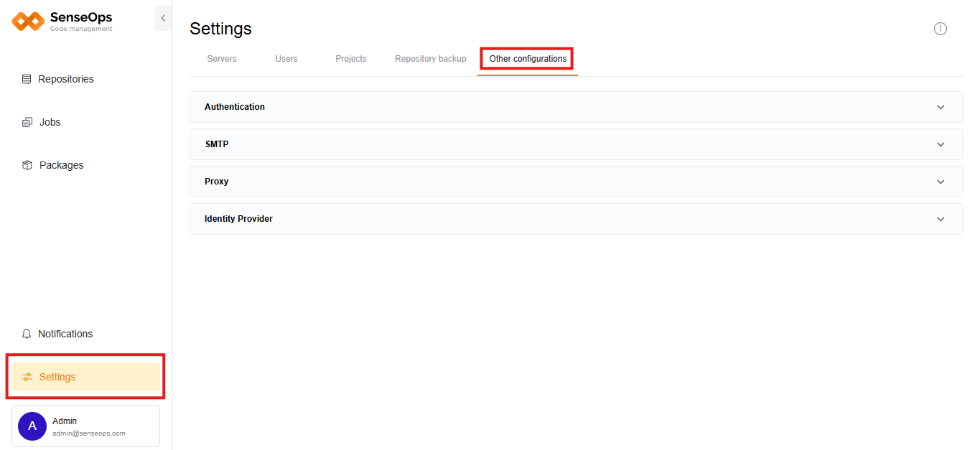Expand the Authentication chevron

tap(941, 107)
